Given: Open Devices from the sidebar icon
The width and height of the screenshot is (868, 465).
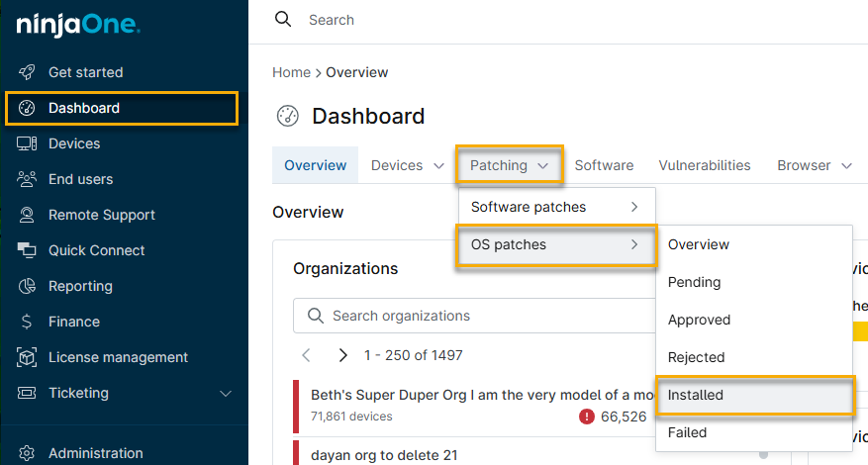Looking at the screenshot, I should click(28, 143).
